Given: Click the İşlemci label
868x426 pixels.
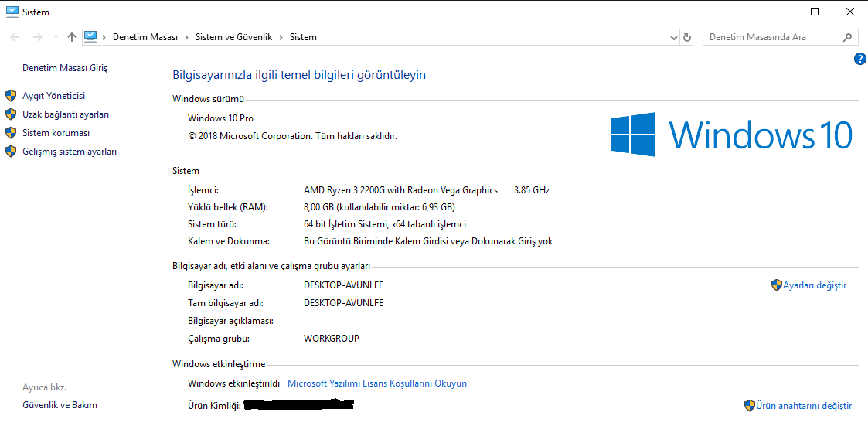Looking at the screenshot, I should (204, 190).
